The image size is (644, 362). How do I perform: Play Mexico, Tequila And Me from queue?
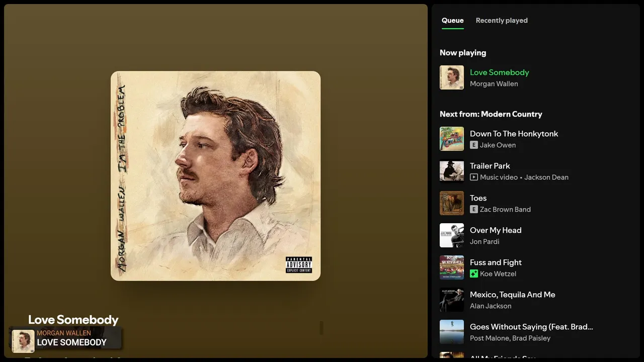pos(512,295)
